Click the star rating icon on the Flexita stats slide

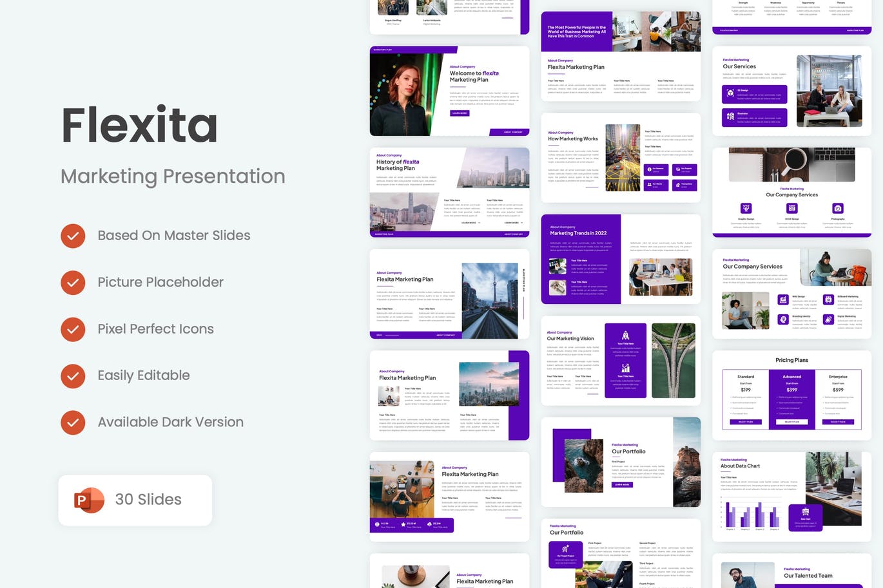[403, 524]
